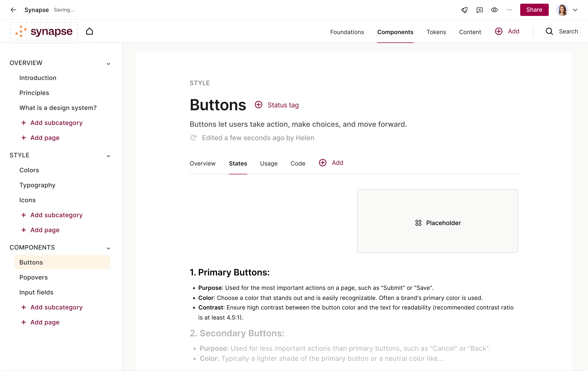Click the rocket publish icon
The image size is (588, 371).
click(x=464, y=10)
